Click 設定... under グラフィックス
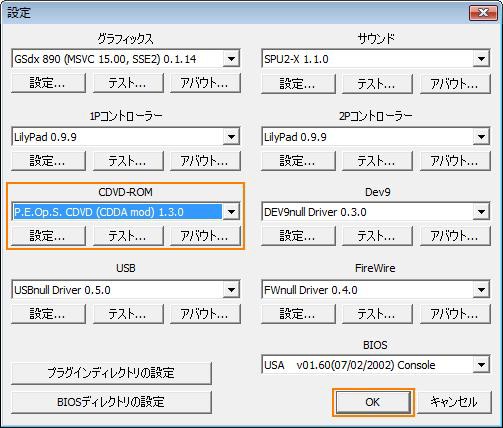The image size is (503, 428). pos(48,83)
